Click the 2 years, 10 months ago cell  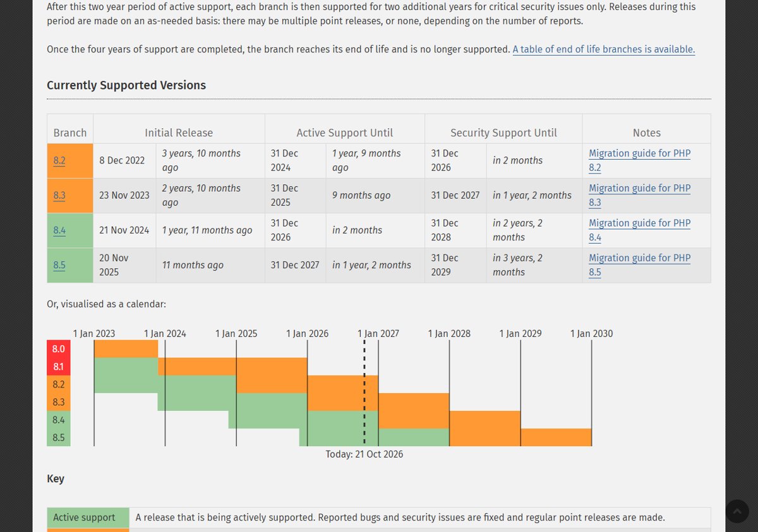(x=210, y=195)
